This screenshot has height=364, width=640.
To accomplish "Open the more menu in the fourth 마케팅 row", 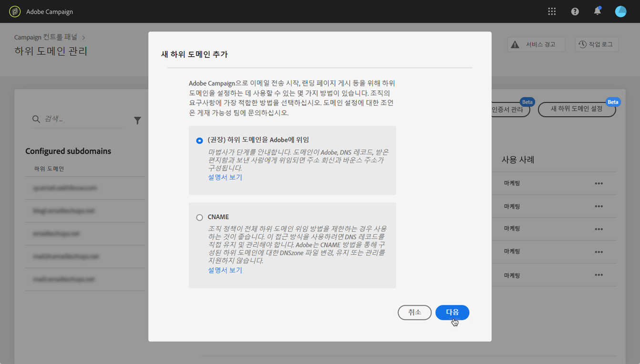I will click(x=599, y=252).
